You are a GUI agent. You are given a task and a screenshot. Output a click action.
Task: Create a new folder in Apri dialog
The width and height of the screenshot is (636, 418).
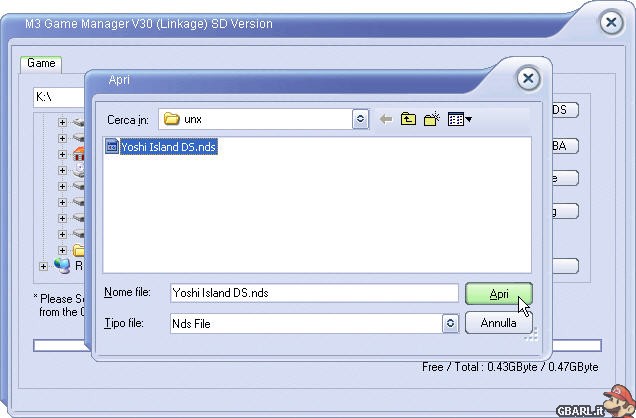pos(432,119)
